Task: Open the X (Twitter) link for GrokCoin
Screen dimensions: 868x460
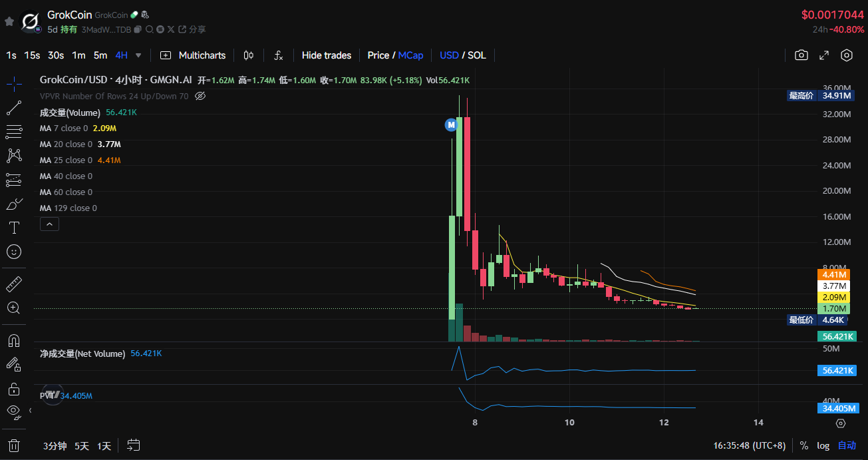Action: coord(172,29)
